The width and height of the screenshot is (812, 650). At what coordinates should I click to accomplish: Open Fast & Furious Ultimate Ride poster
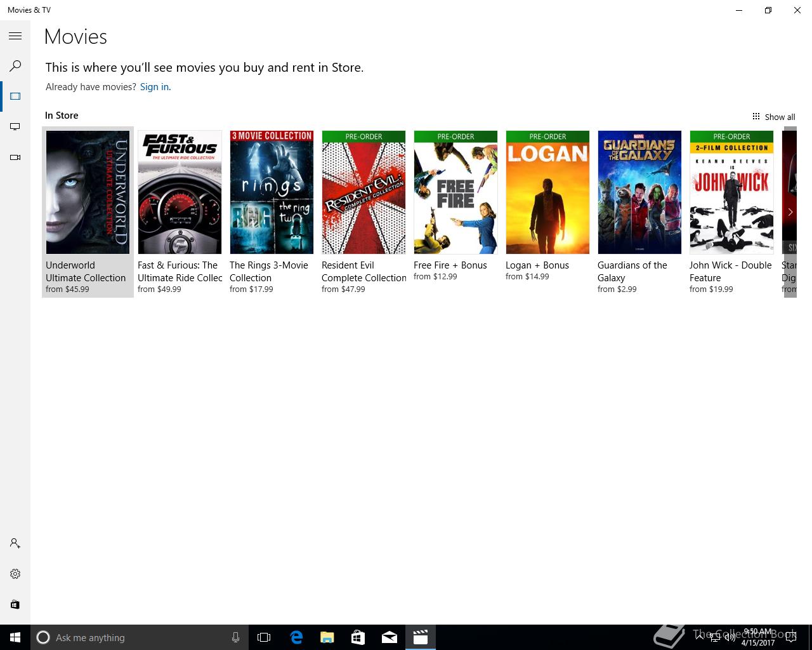tap(180, 192)
